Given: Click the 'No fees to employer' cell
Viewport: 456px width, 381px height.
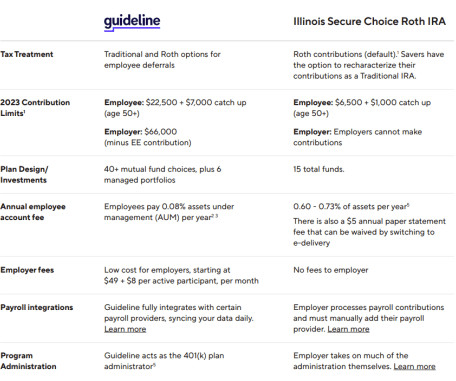Looking at the screenshot, I should [x=331, y=270].
